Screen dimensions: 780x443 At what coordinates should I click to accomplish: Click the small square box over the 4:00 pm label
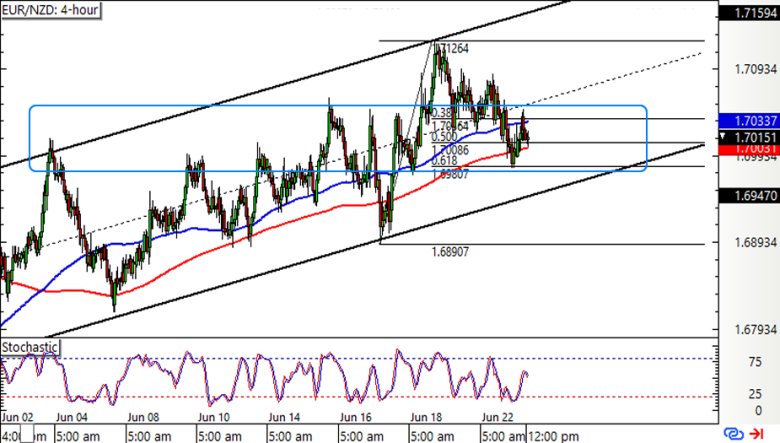tap(27, 433)
